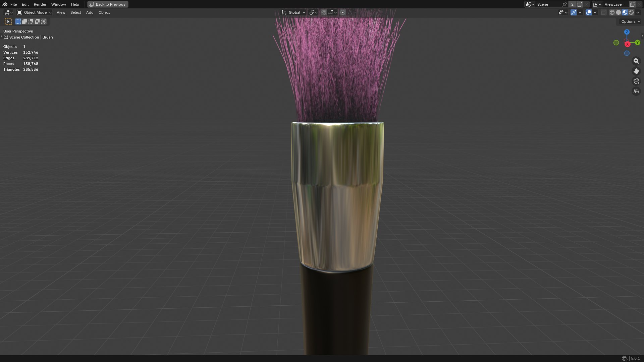This screenshot has height=362, width=644.
Task: Open the viewport Select menu
Action: 75,12
